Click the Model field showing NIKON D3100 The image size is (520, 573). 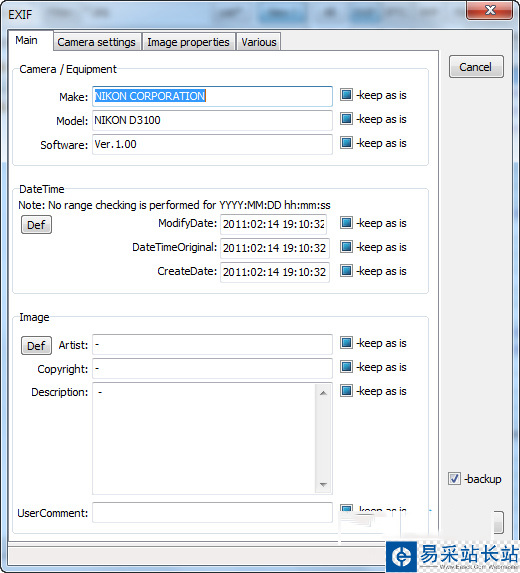point(212,120)
